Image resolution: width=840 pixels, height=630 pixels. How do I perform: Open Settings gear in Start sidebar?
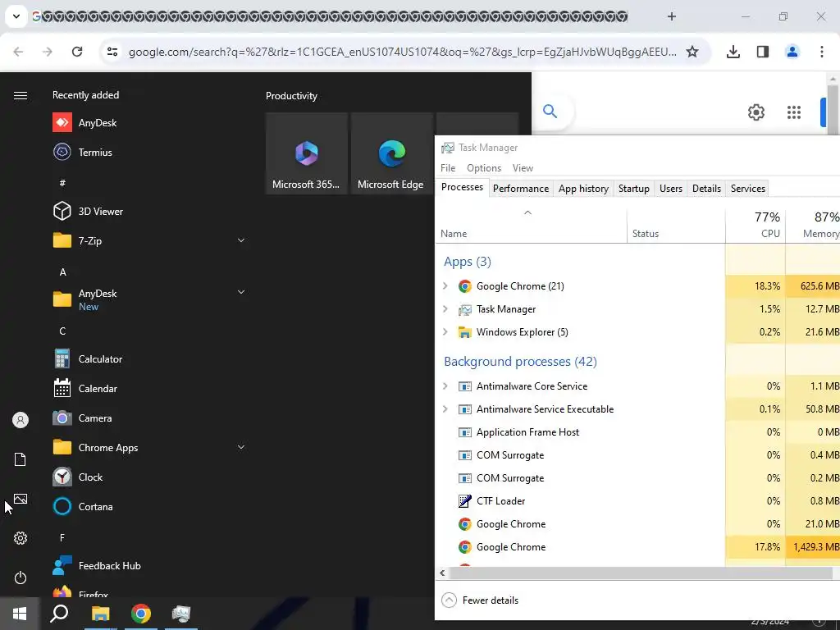pyautogui.click(x=21, y=538)
